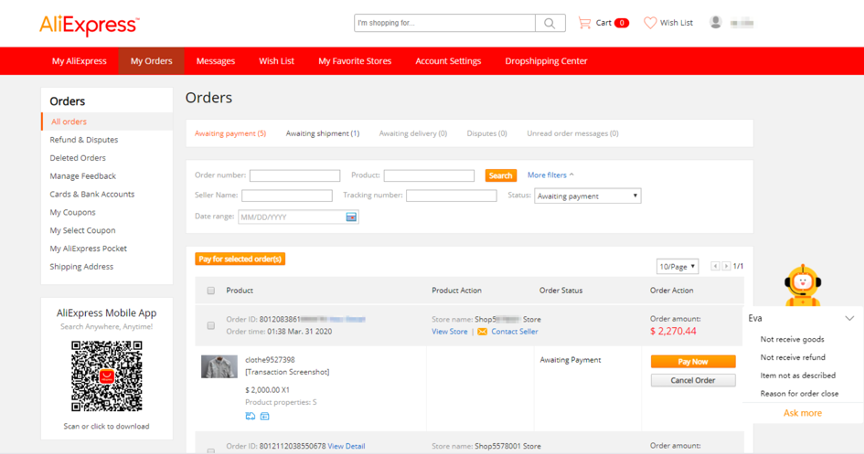The height and width of the screenshot is (454, 864).
Task: Collapse the Eva chat panel chevron
Action: coord(849,318)
